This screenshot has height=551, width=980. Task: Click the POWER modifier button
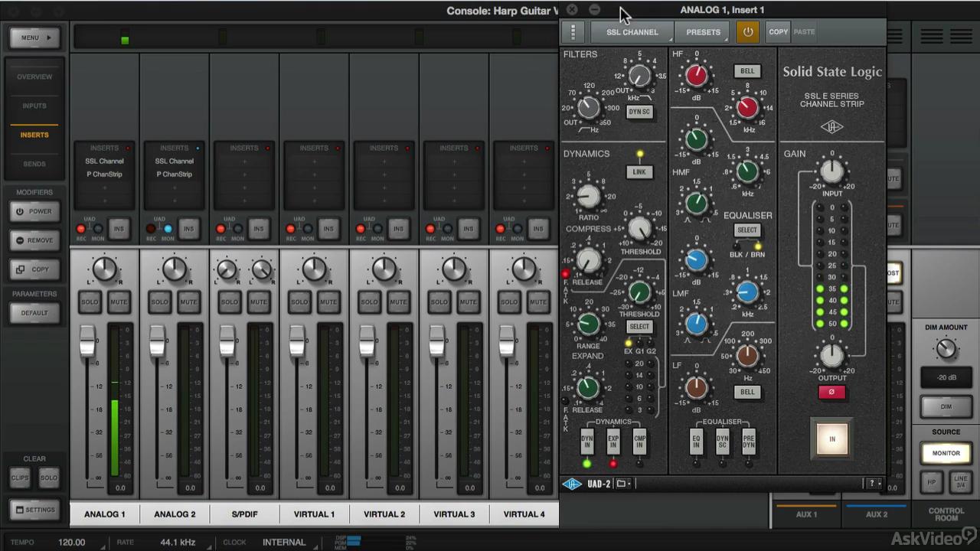tap(34, 212)
